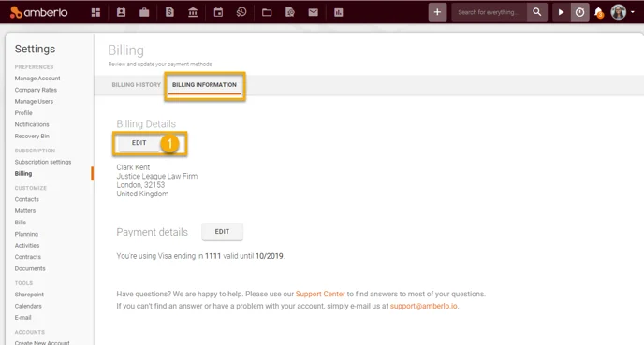Open Activities settings
Screen dimensions: 644x345
[x=27, y=245]
